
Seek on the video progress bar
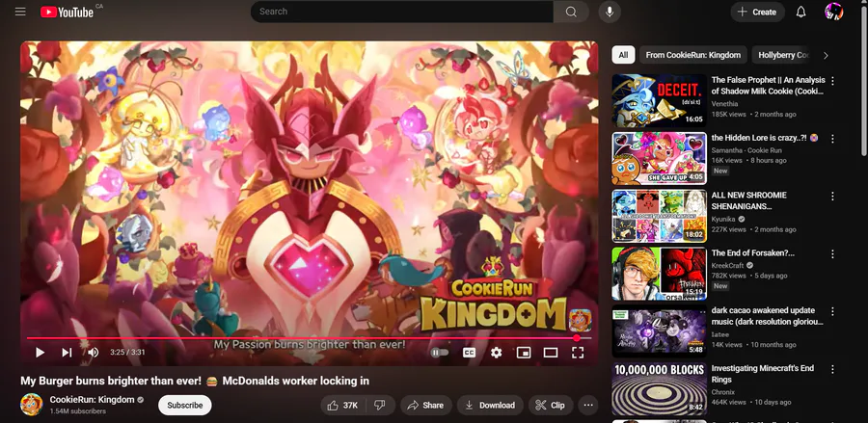[x=309, y=338]
